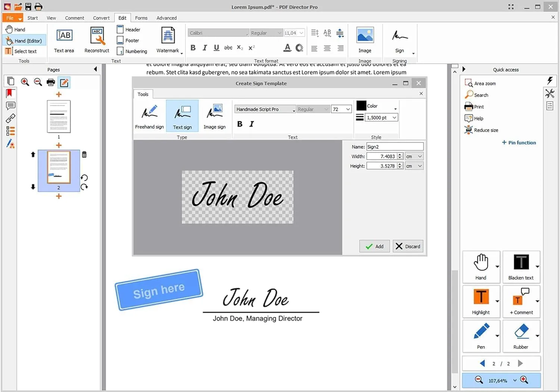Switch to the Forms ribbon tab
Screen dimensions: 560x392
coord(141,18)
